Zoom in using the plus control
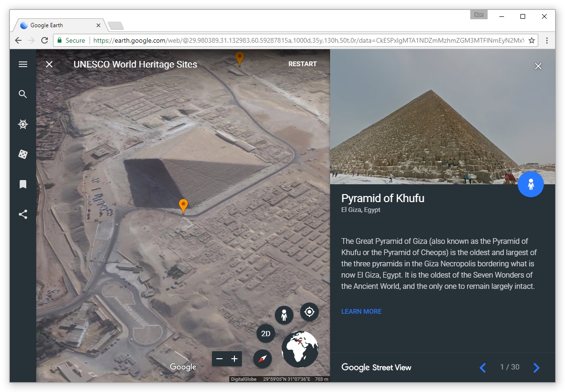Image resolution: width=565 pixels, height=392 pixels. 234,359
